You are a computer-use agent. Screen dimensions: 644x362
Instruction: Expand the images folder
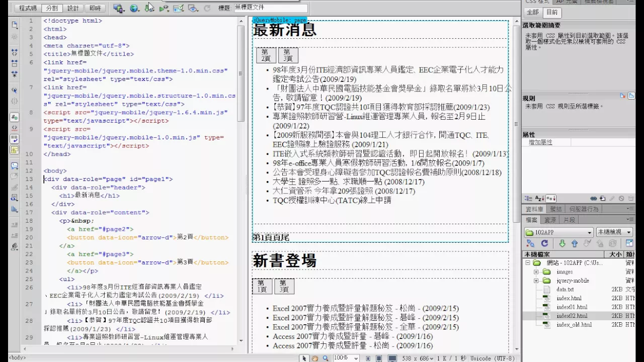(536, 272)
